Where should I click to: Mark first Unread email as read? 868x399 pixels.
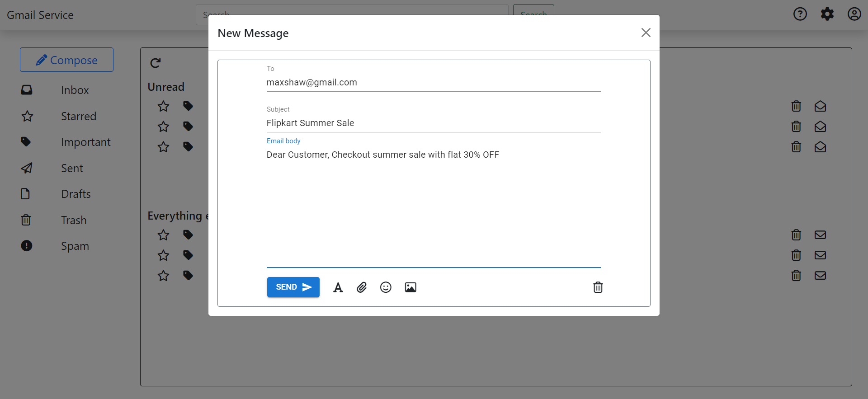(x=820, y=106)
